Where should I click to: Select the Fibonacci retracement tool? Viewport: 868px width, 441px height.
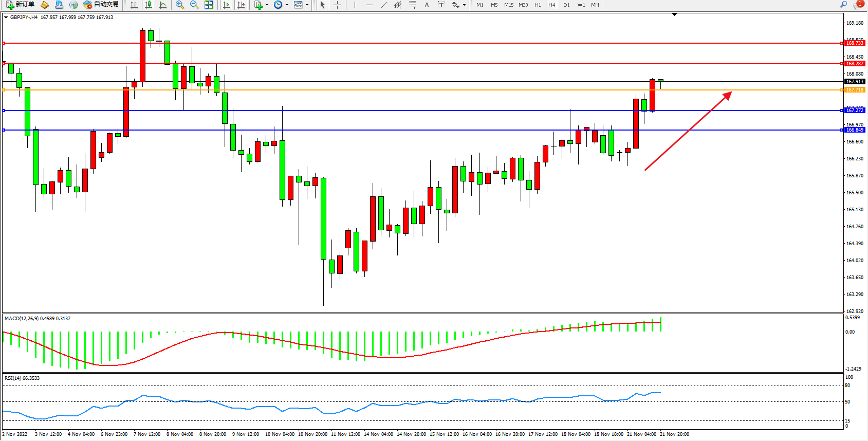click(412, 5)
